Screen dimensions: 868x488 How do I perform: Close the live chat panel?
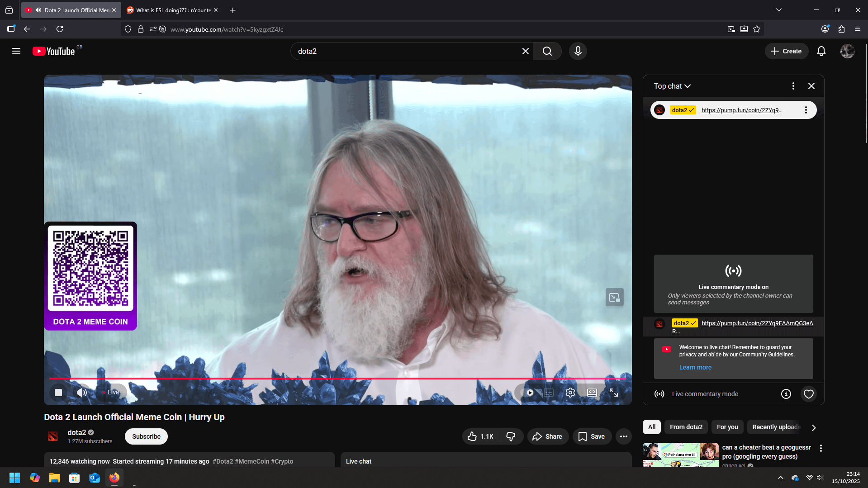[811, 86]
